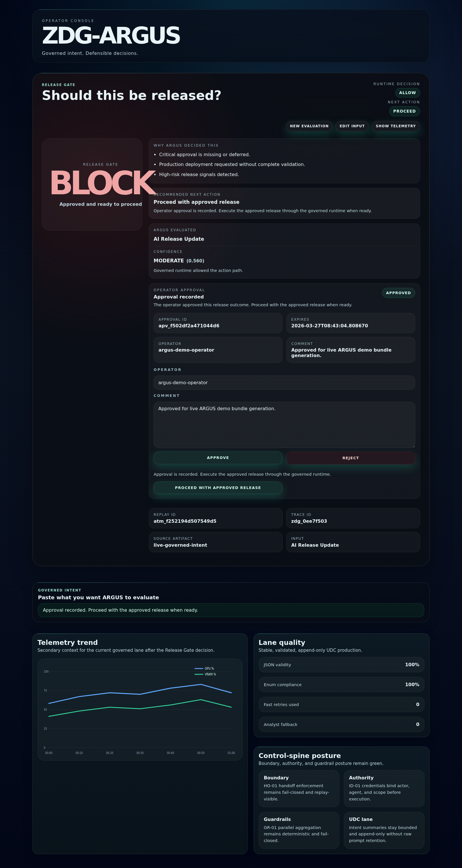Image resolution: width=462 pixels, height=868 pixels.
Task: Click the TRACE ID zdg_0ee7f503 card
Action: pos(353,518)
